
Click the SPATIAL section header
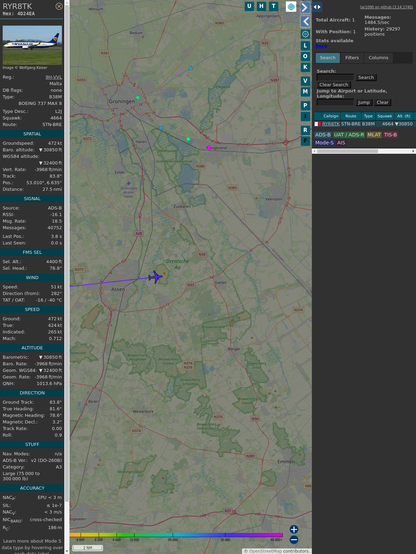(x=32, y=134)
